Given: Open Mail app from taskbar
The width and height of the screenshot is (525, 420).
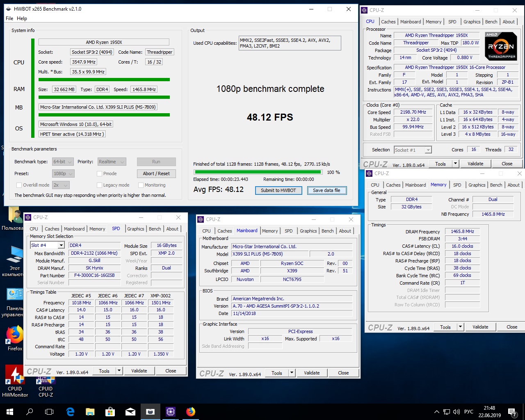Looking at the screenshot, I should pyautogui.click(x=130, y=412).
